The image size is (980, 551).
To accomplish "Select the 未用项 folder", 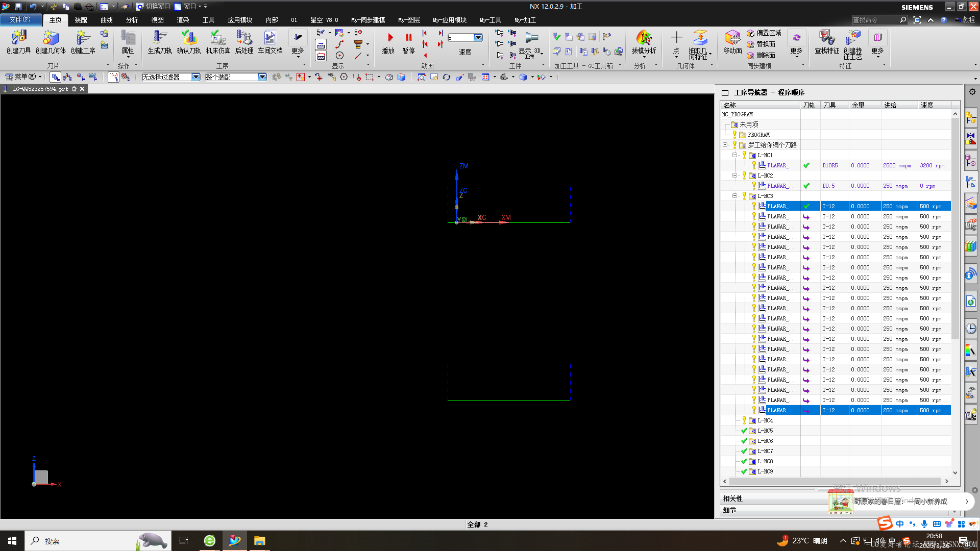I will point(748,124).
